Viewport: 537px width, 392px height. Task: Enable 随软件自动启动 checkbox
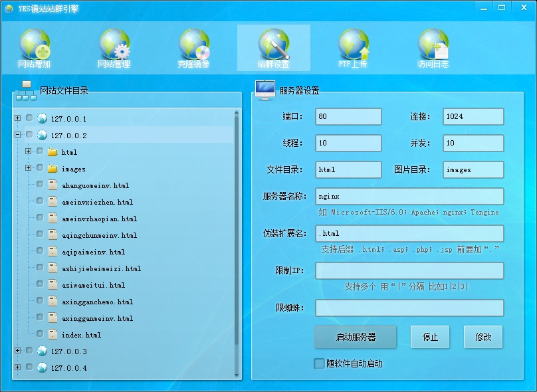(x=319, y=363)
